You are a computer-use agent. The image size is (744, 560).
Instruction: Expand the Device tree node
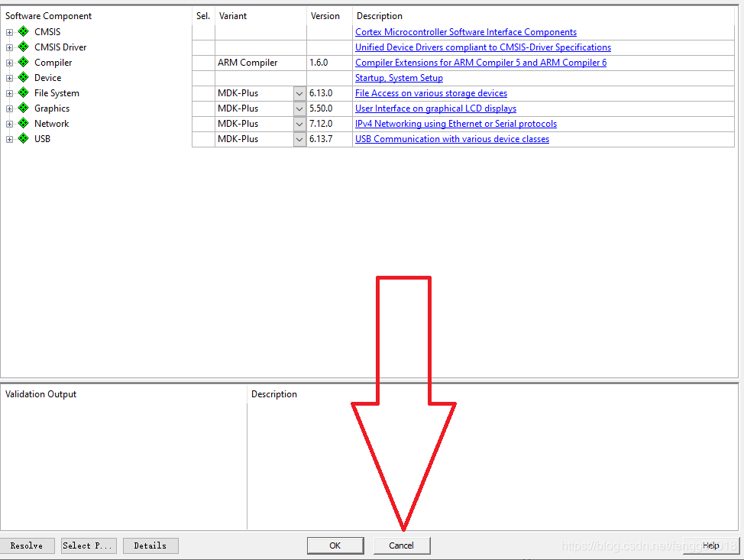tap(9, 78)
